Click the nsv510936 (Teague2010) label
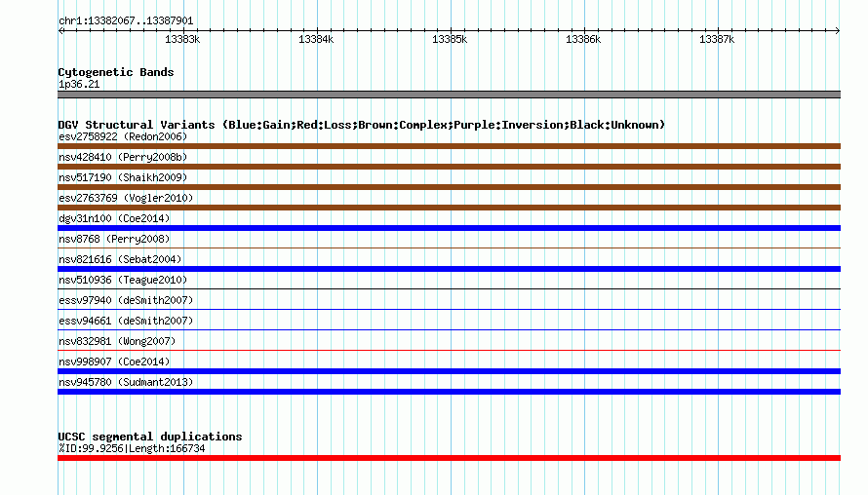 [123, 280]
